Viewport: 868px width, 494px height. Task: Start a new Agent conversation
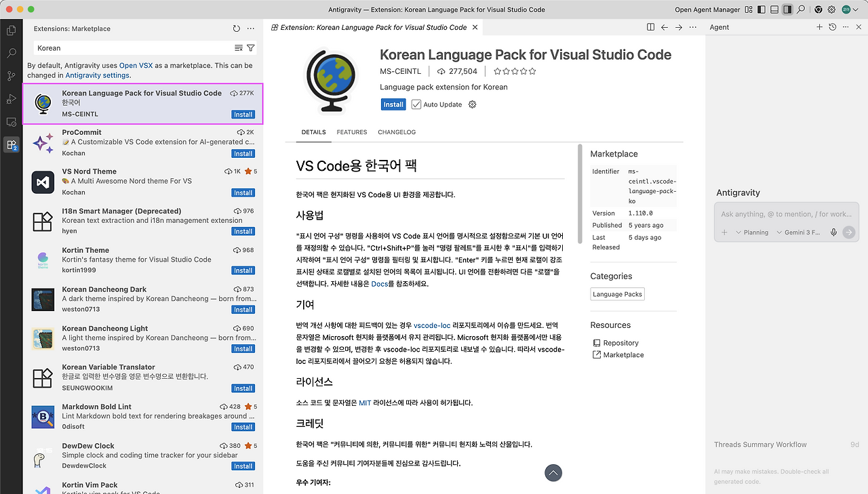819,27
